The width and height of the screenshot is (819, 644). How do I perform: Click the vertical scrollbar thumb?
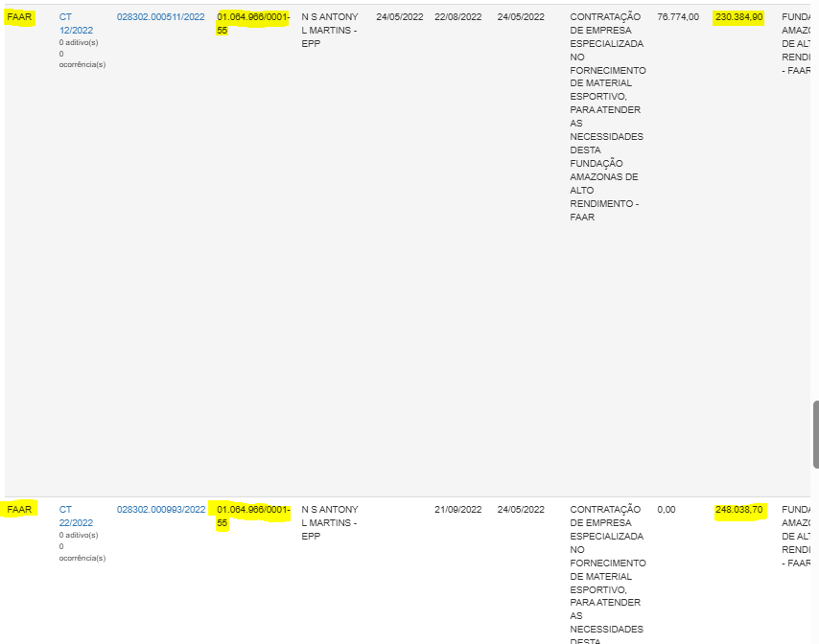tap(815, 434)
